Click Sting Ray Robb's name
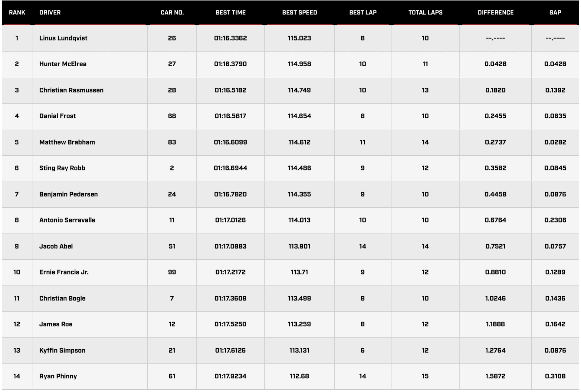Screen dimensions: 581x392 pos(62,168)
